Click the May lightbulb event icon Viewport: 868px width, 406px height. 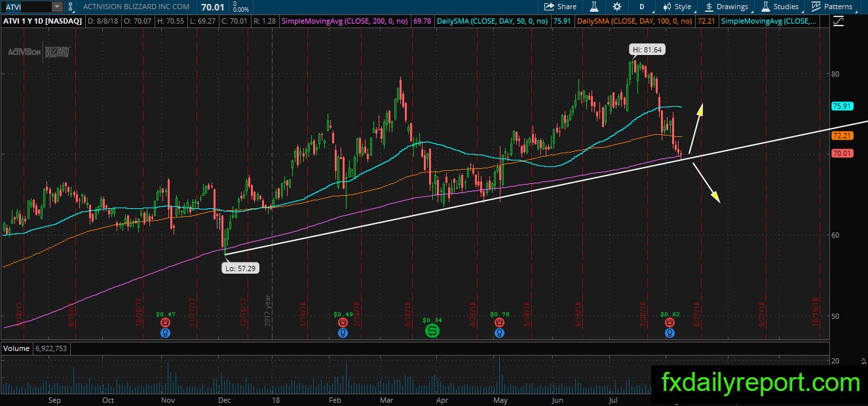(500, 333)
